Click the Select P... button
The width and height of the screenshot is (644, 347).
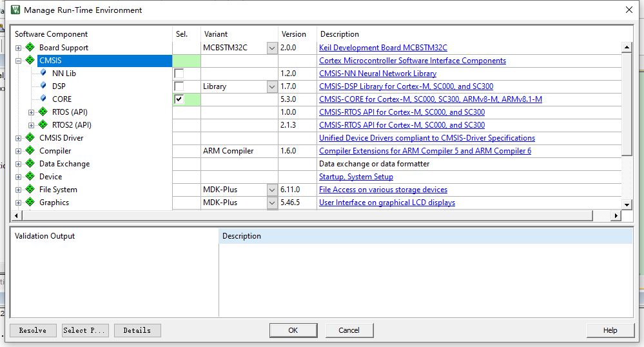(86, 331)
